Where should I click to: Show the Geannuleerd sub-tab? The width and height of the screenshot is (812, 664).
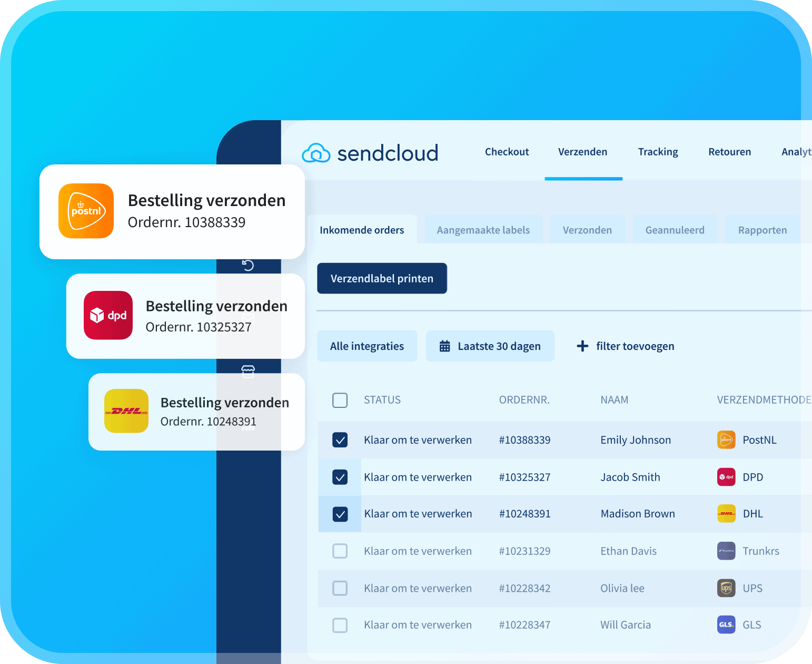(x=675, y=230)
